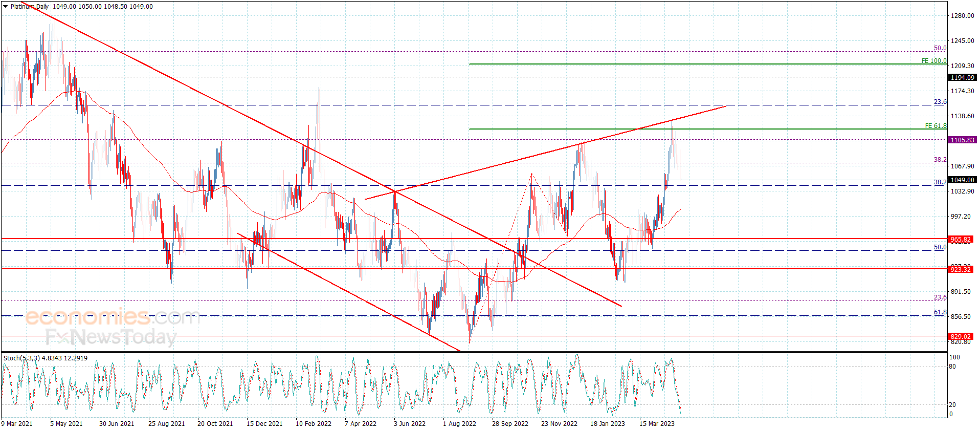This screenshot has height=430, width=980.
Task: Select the green FE 61.8 horizontal line
Action: tap(708, 129)
